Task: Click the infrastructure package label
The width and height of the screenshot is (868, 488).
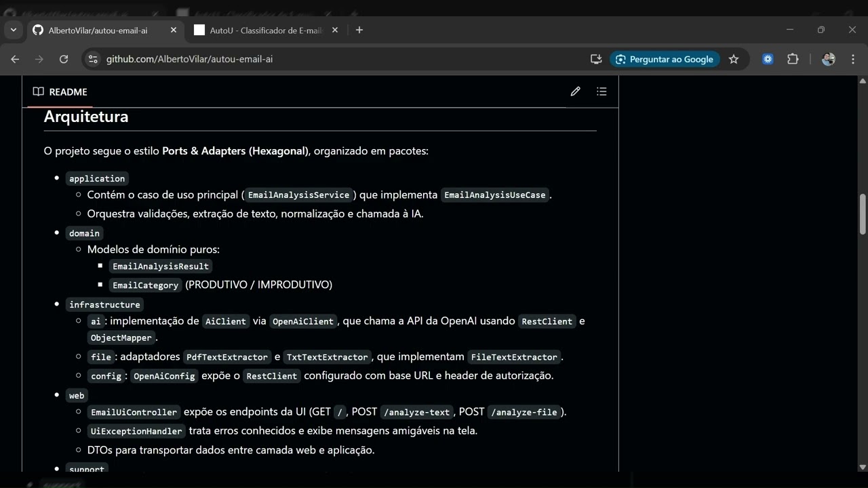Action: [x=104, y=305]
